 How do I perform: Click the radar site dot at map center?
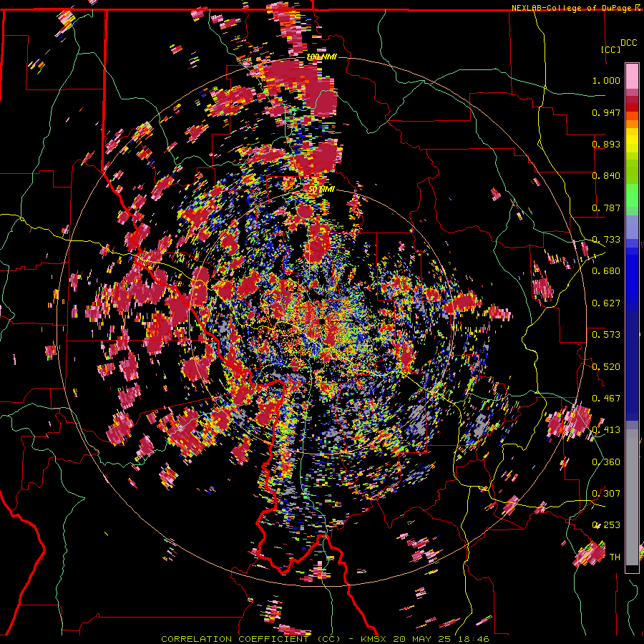pos(322,321)
